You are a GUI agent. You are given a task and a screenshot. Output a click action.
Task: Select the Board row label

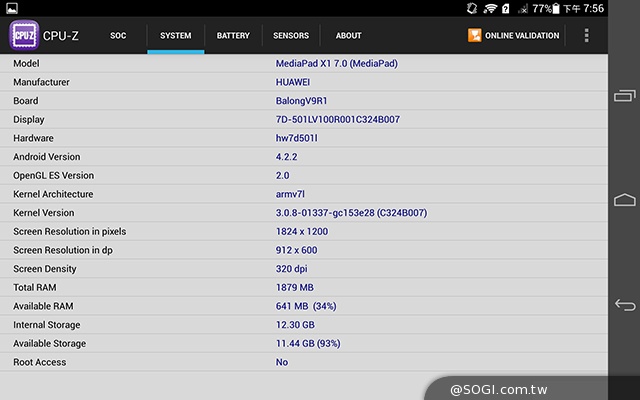click(26, 101)
